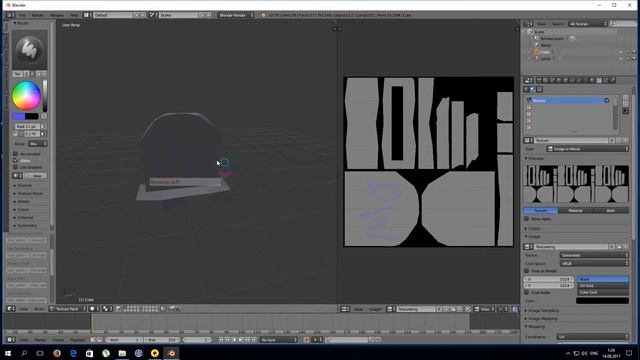The image size is (640, 360).
Task: Open the image browse selector in UV editor header
Action: coord(391,309)
